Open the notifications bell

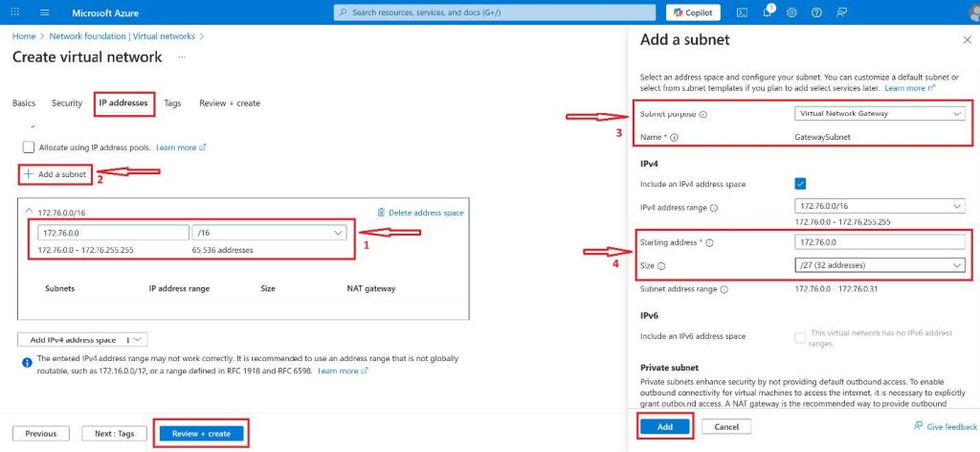pos(767,12)
